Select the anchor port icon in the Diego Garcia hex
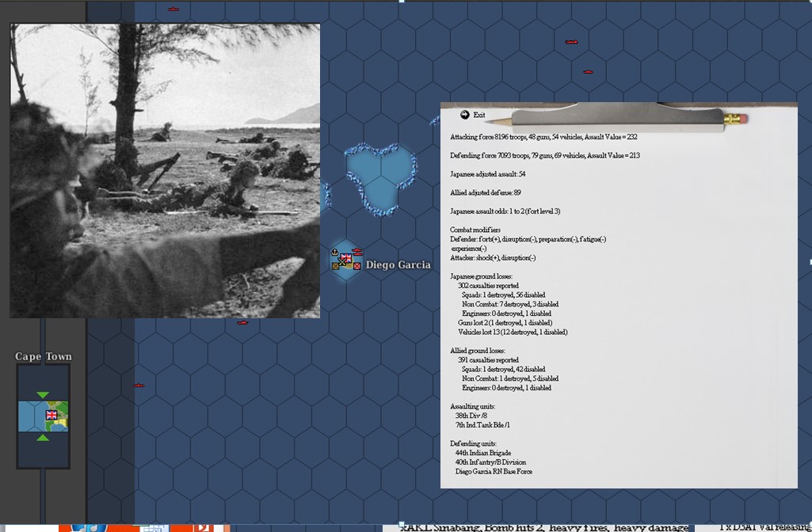 334,252
